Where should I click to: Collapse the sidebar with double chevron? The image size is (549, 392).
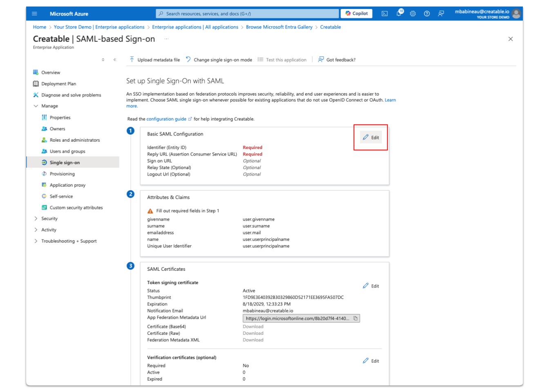coord(115,60)
